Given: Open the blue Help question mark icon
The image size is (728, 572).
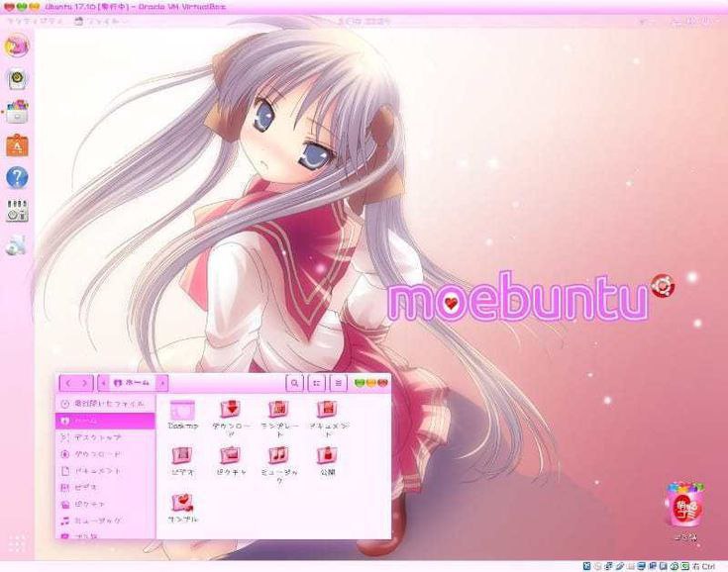Looking at the screenshot, I should (17, 178).
